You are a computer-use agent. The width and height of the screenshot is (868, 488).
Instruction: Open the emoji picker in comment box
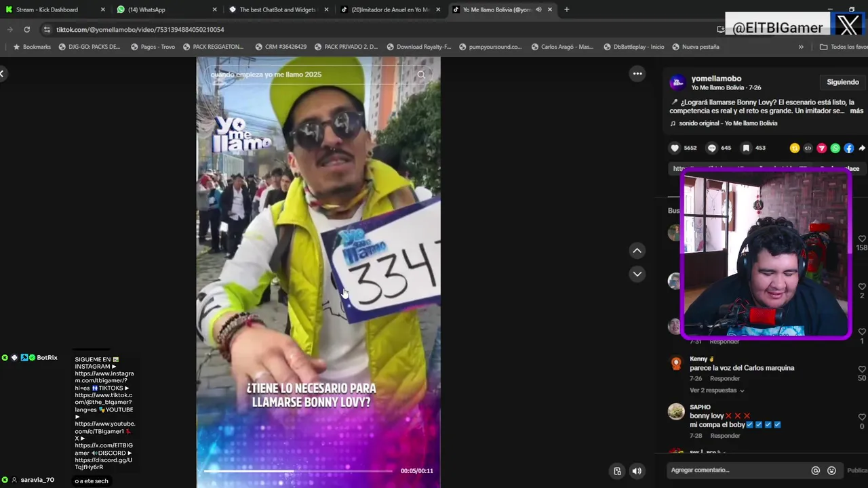pyautogui.click(x=831, y=470)
